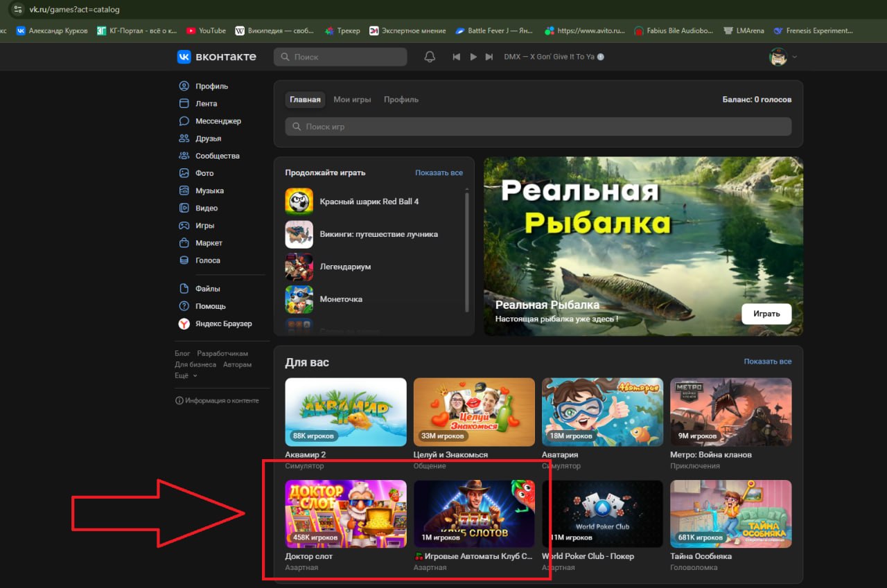This screenshot has height=588, width=887.
Task: Open the Маркет shopping bag icon
Action: 184,243
